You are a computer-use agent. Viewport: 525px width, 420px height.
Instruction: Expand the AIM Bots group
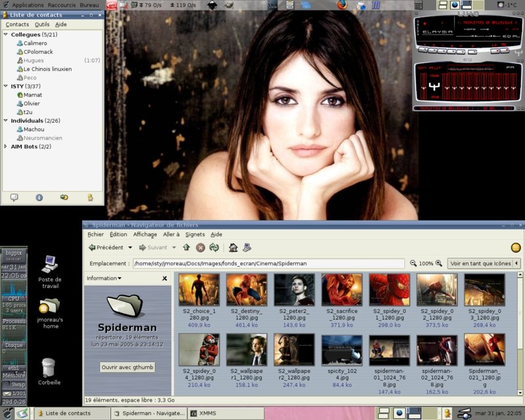6,146
